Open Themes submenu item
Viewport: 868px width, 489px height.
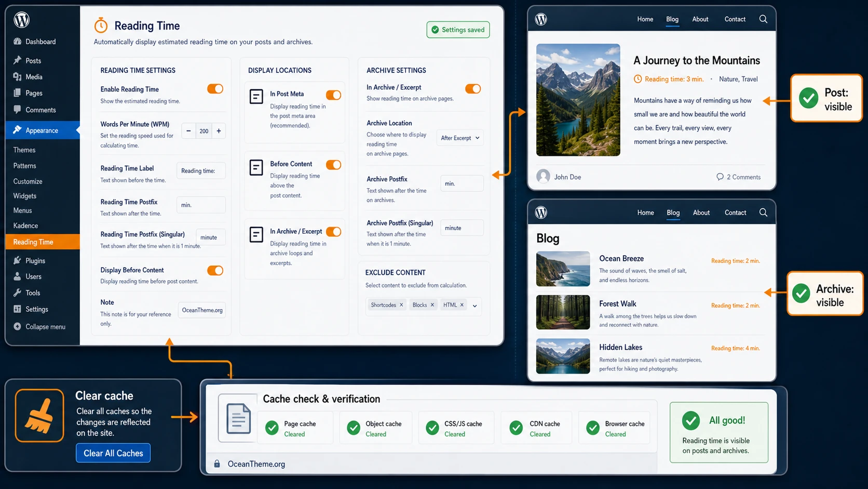click(x=24, y=150)
